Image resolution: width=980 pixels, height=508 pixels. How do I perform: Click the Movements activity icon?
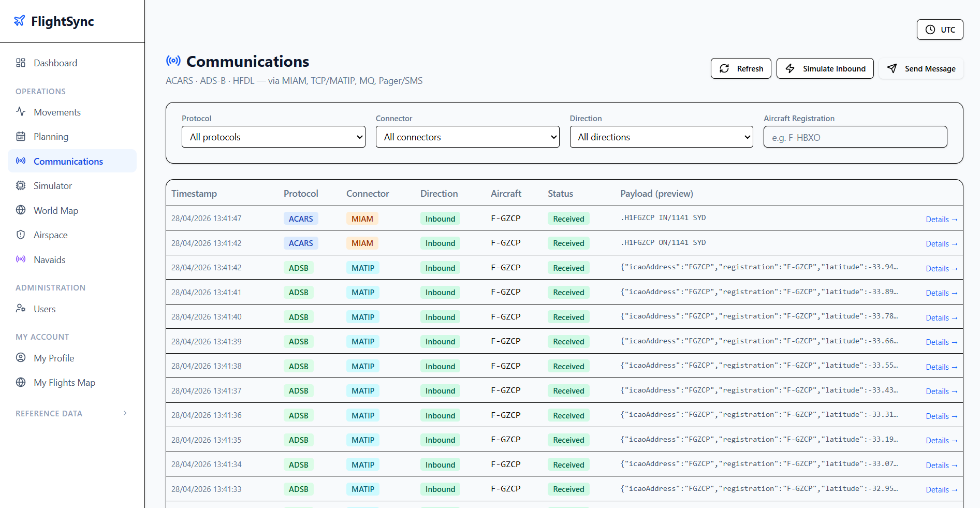(21, 111)
